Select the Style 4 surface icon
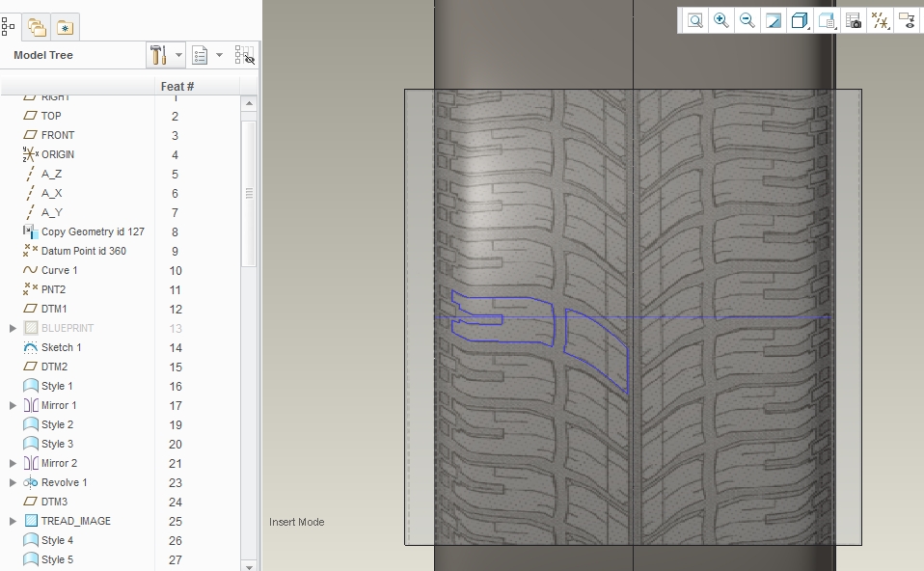 (30, 540)
